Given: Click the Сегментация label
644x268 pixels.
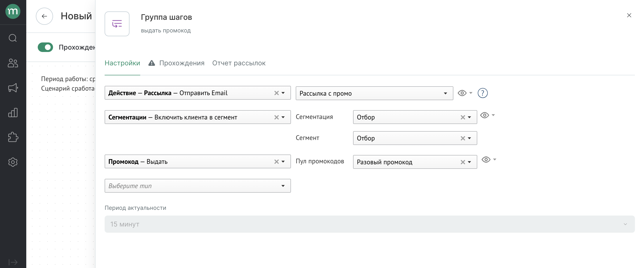Looking at the screenshot, I should [x=314, y=117].
